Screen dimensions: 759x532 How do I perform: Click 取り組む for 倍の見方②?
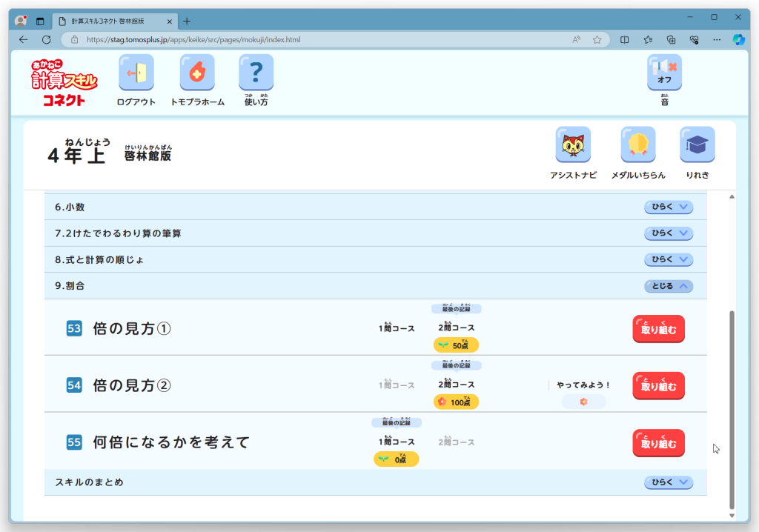pyautogui.click(x=658, y=386)
